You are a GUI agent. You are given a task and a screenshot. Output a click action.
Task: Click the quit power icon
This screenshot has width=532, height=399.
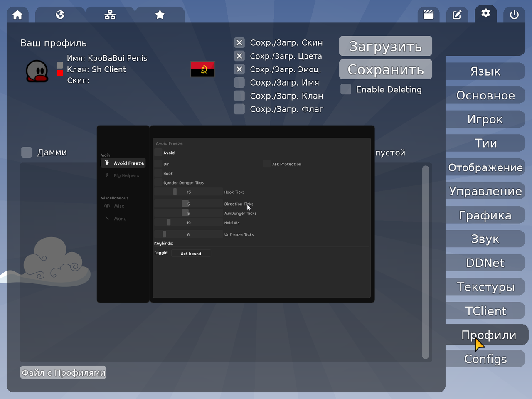click(514, 15)
